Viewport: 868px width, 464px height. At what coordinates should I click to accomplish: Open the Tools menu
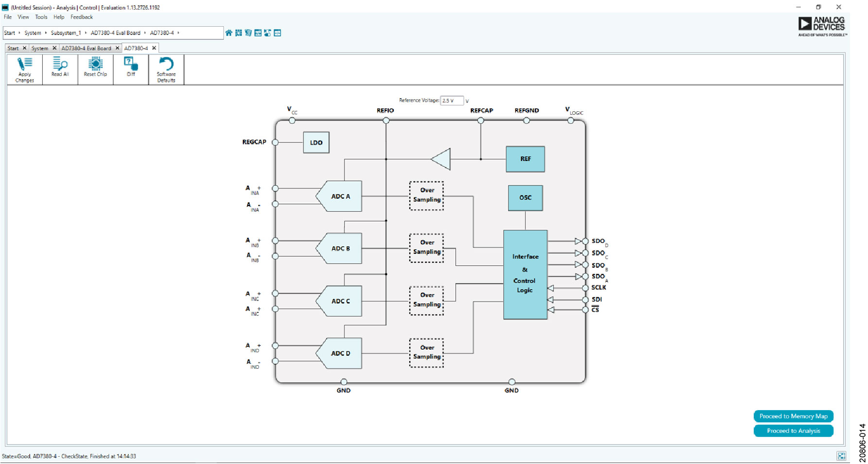[41, 17]
